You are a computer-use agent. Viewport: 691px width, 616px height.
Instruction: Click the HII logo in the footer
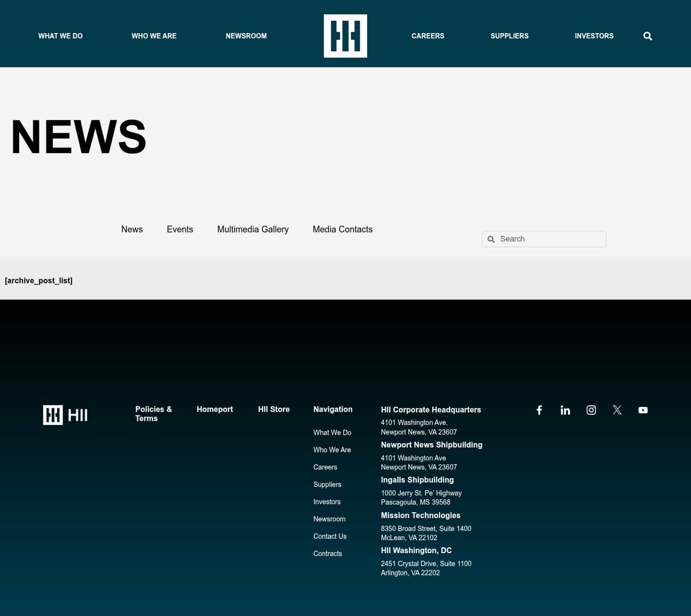[x=65, y=415]
